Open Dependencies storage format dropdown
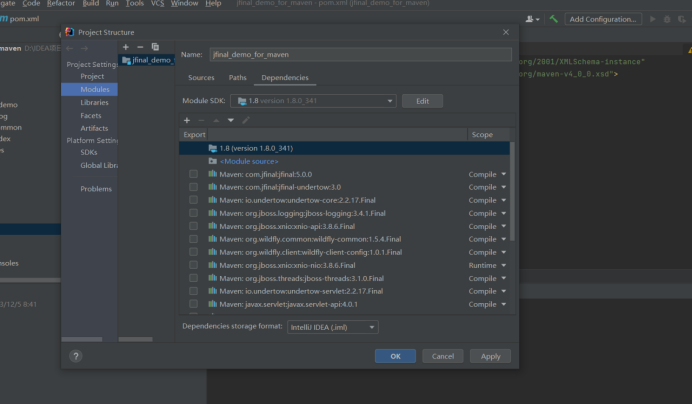The height and width of the screenshot is (405, 692). [332, 327]
